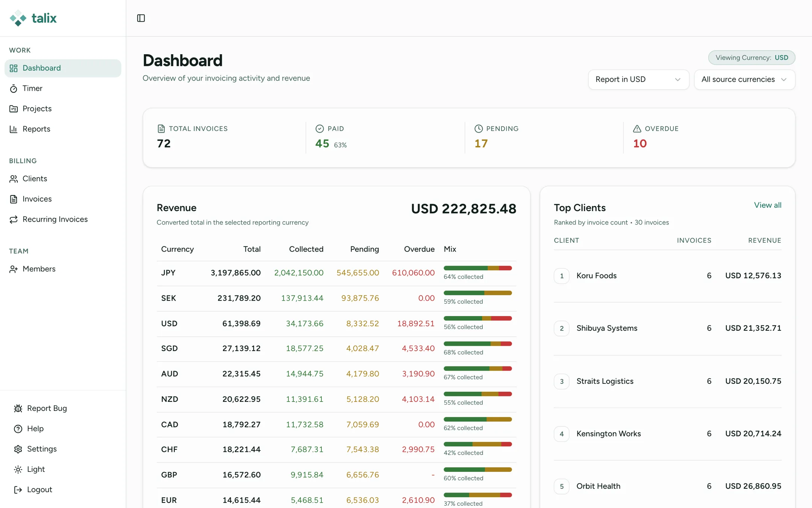The width and height of the screenshot is (812, 508).
Task: Click the Overdue count 10
Action: (640, 143)
